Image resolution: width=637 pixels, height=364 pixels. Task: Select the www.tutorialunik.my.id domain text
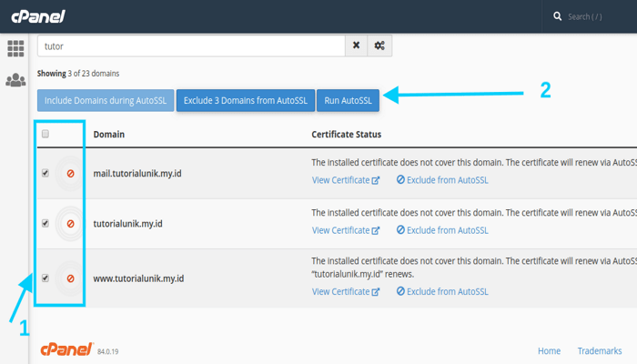coord(138,278)
